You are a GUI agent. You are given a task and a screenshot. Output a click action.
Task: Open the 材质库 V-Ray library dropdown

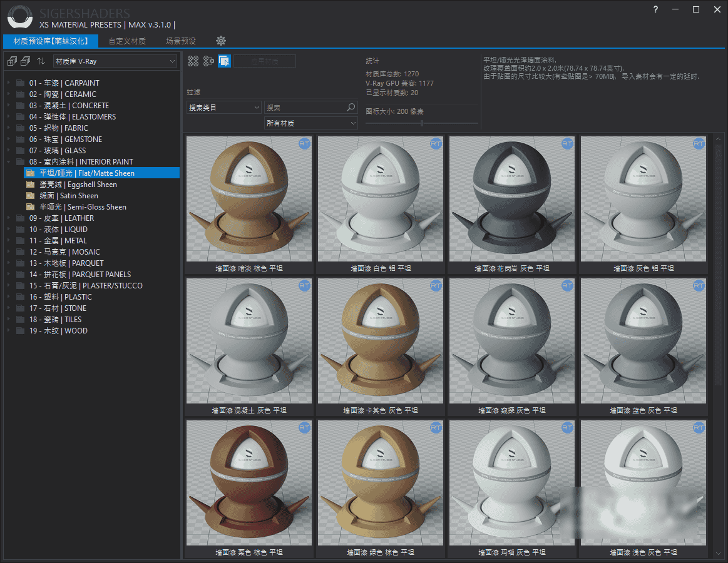click(x=115, y=61)
